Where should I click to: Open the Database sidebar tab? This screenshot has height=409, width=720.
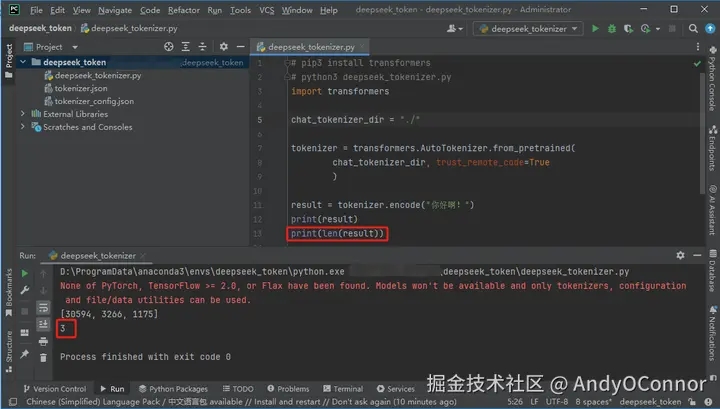point(712,271)
